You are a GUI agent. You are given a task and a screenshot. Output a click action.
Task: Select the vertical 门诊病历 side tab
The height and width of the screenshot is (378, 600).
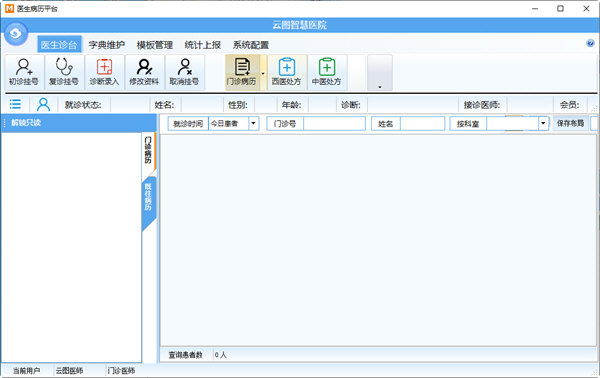148,150
